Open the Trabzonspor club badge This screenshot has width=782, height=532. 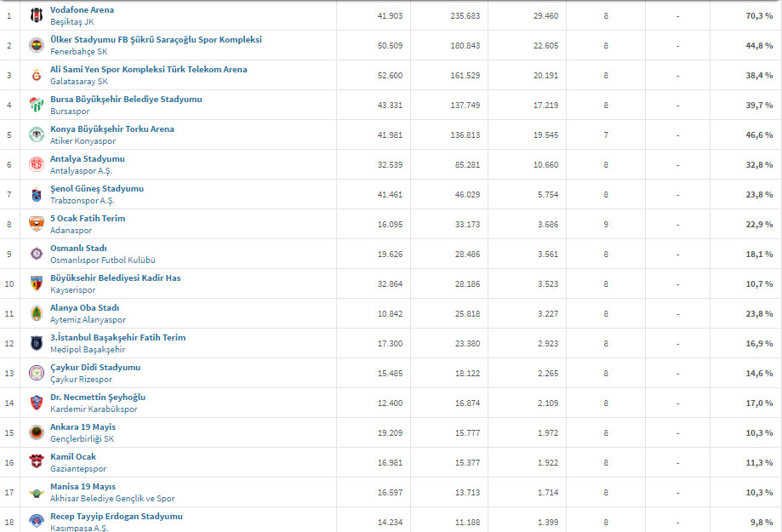click(x=37, y=195)
